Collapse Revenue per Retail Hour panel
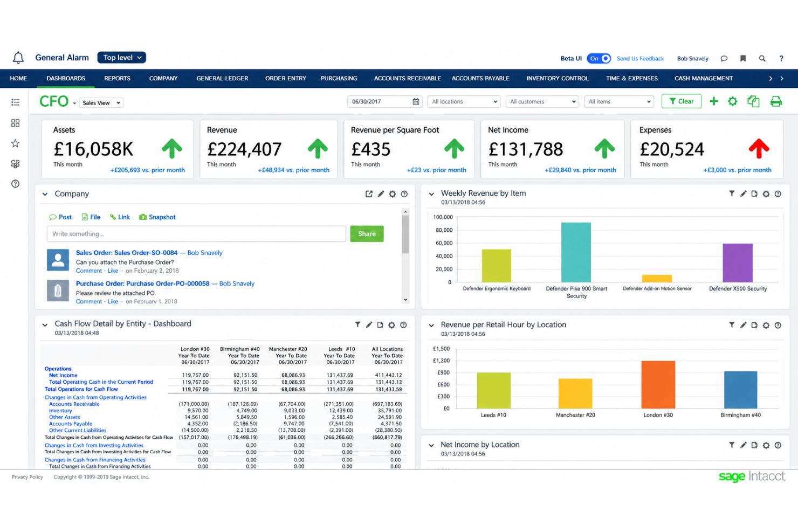Image resolution: width=798 pixels, height=532 pixels. point(431,325)
